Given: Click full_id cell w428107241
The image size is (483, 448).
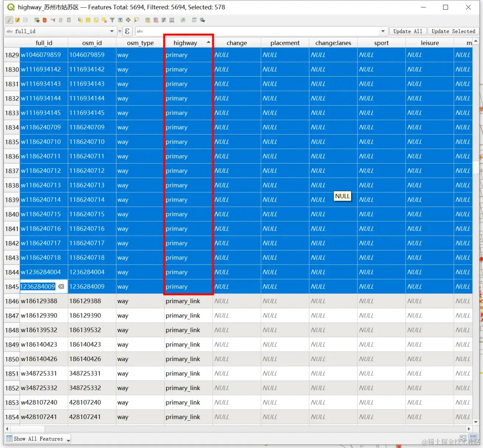Looking at the screenshot, I should pyautogui.click(x=44, y=417).
